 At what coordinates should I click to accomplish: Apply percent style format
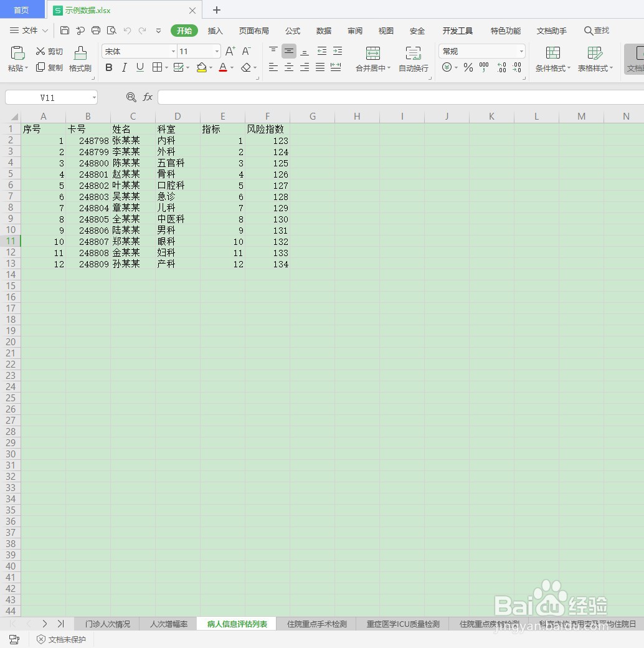[468, 67]
